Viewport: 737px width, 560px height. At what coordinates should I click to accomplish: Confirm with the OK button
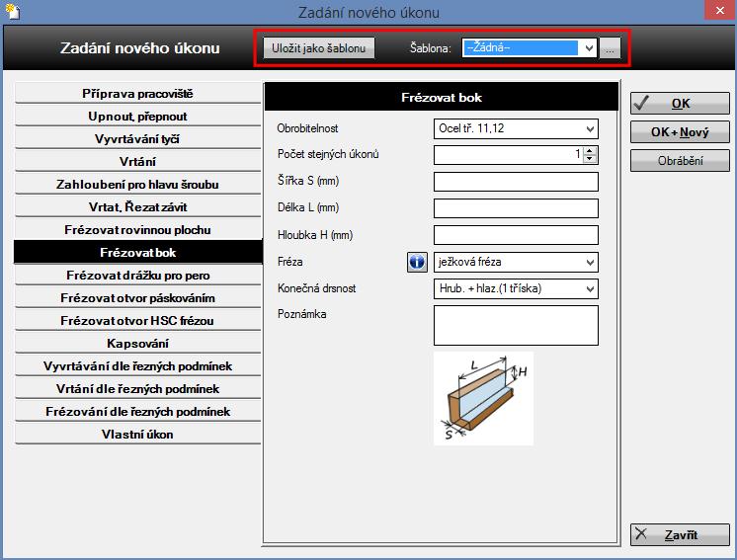pyautogui.click(x=680, y=104)
